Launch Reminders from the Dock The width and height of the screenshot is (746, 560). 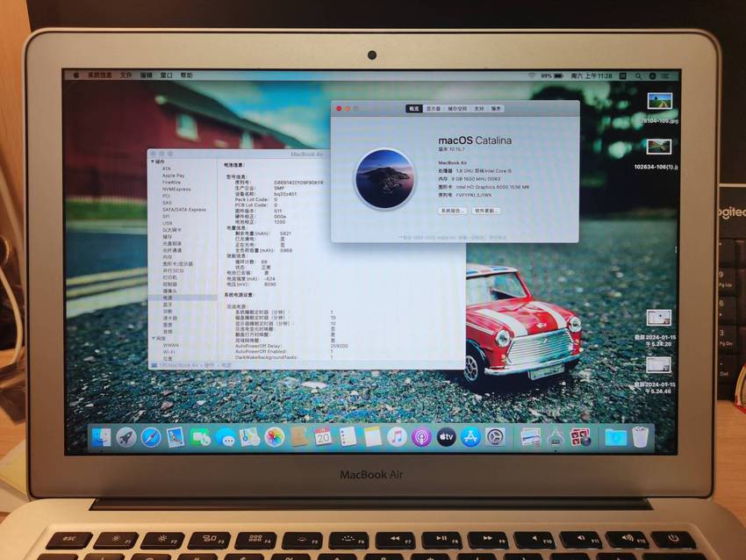point(348,437)
